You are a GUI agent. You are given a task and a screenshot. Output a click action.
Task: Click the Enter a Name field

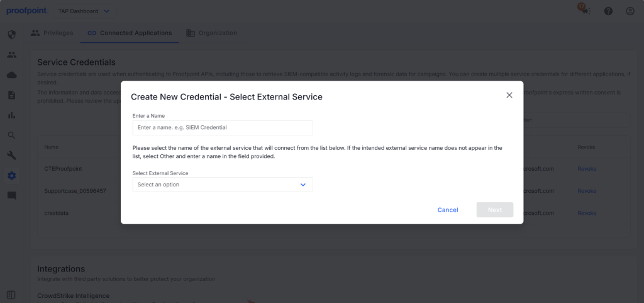point(223,127)
